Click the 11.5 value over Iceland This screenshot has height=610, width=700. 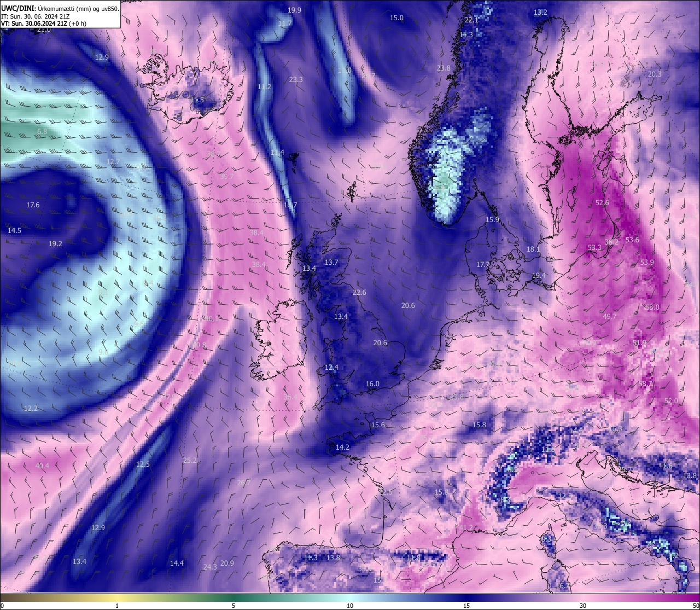tap(197, 100)
